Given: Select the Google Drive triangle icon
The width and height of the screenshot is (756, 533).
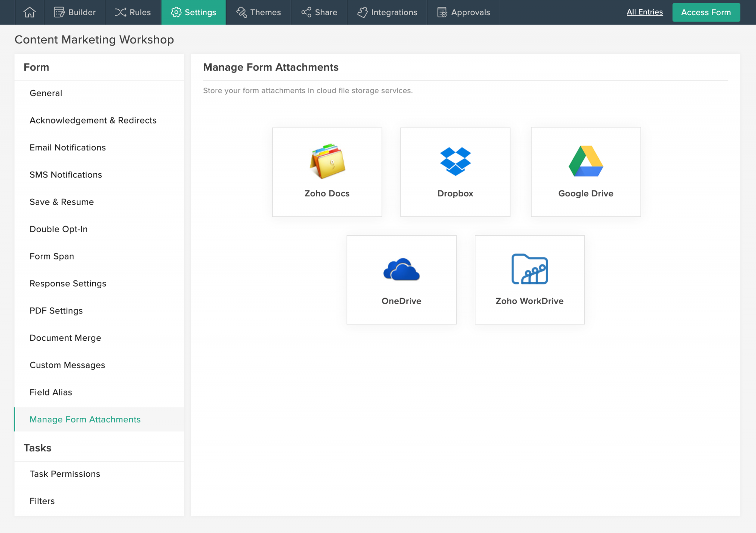Looking at the screenshot, I should [x=586, y=161].
